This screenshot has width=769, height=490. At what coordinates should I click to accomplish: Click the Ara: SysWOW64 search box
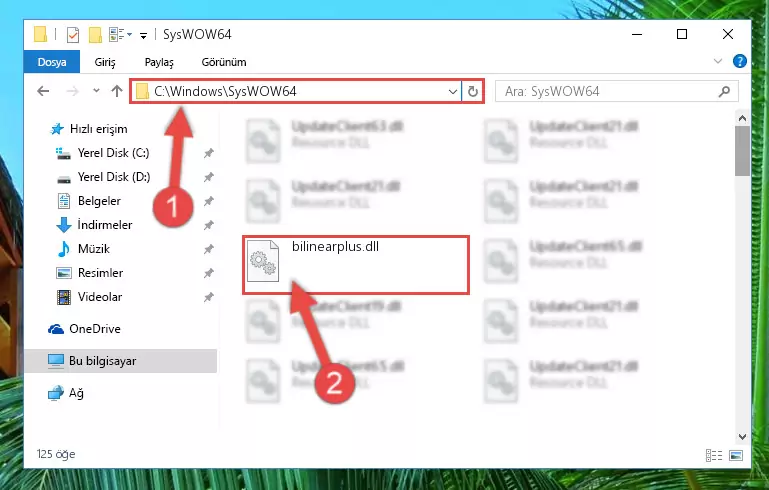[x=616, y=92]
